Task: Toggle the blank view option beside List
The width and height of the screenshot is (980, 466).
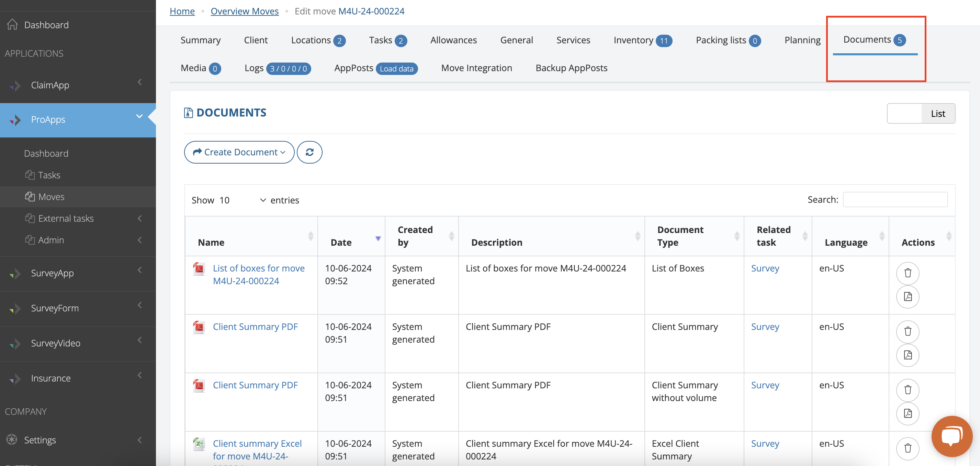Action: [904, 113]
